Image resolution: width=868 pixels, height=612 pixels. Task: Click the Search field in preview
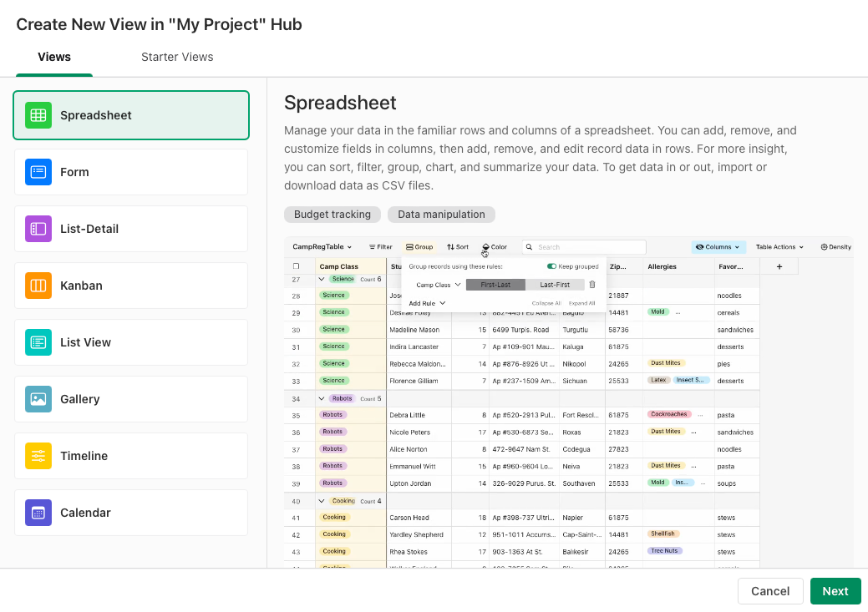click(x=584, y=247)
